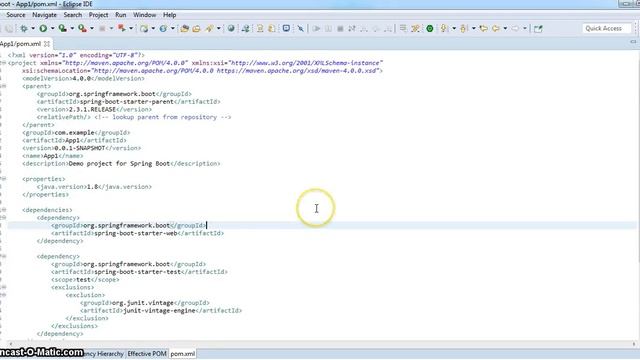
Task: Click the blue monitor console icon
Action: (x=286, y=29)
